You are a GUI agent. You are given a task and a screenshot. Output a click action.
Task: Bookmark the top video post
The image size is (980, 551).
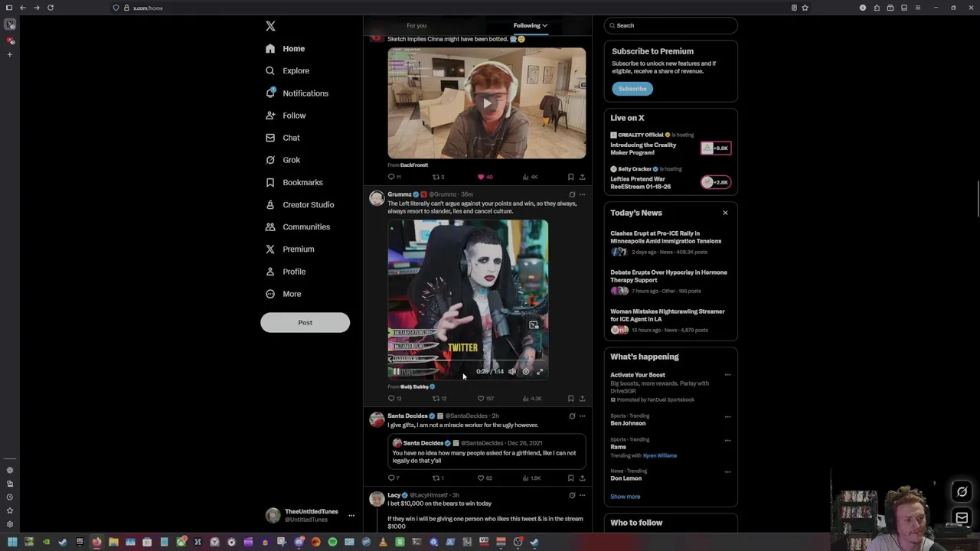pyautogui.click(x=570, y=177)
